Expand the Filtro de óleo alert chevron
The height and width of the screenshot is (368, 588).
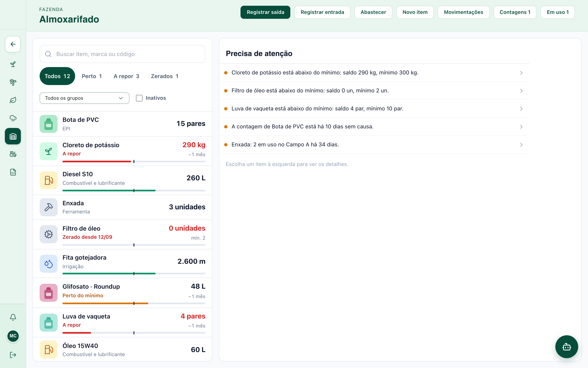point(521,91)
